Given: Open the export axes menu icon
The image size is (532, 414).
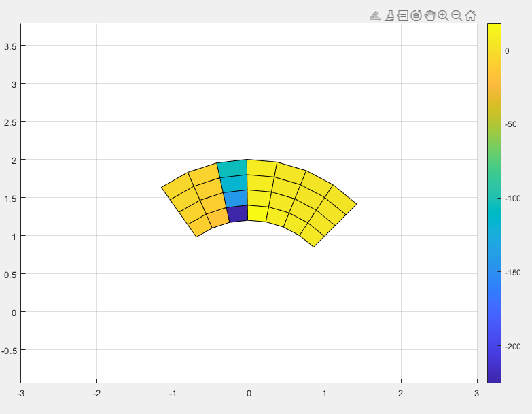Looking at the screenshot, I should point(375,16).
